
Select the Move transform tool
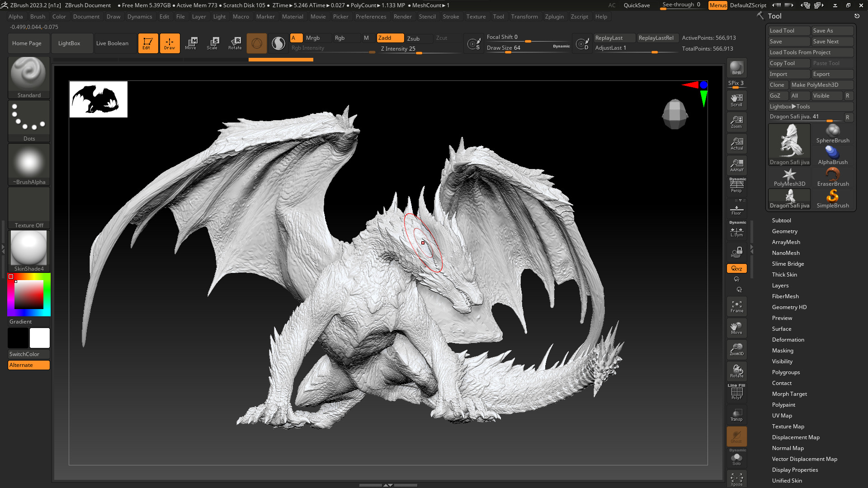[191, 43]
